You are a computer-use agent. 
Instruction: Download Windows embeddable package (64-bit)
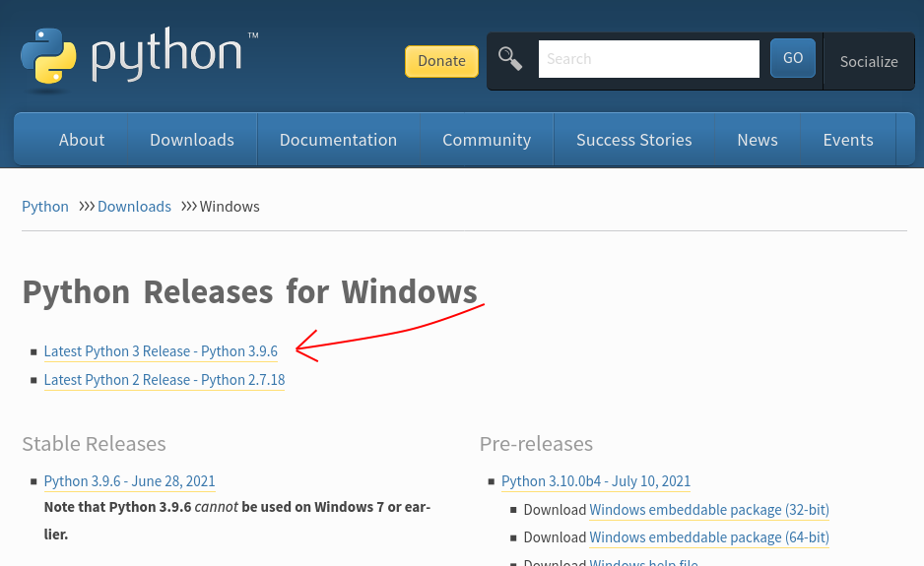(709, 537)
